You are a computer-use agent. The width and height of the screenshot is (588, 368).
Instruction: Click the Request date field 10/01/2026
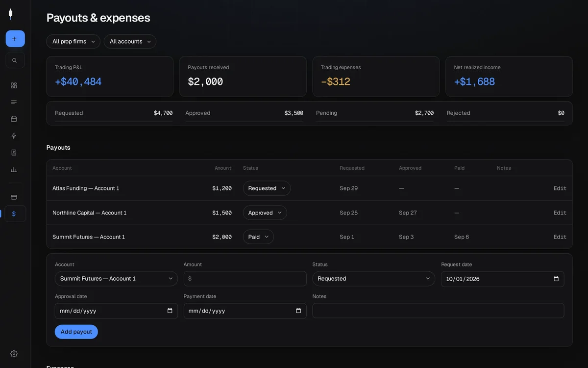[502, 279]
